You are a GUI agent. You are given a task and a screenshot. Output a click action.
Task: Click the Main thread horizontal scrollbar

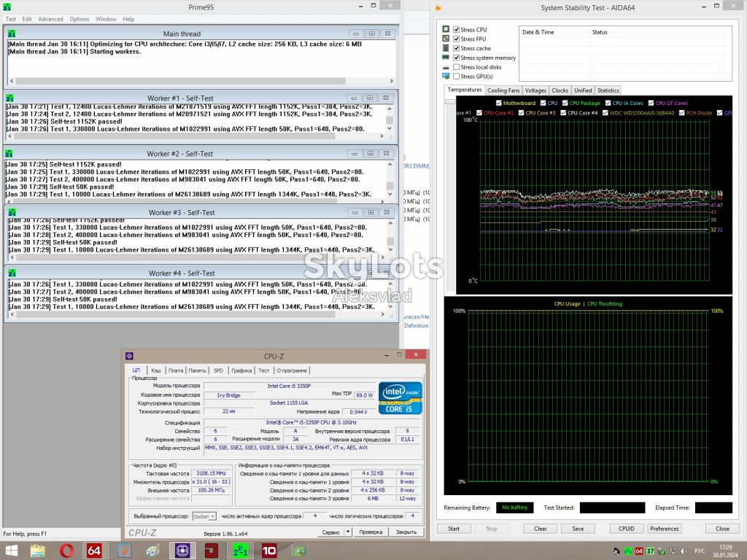201,81
